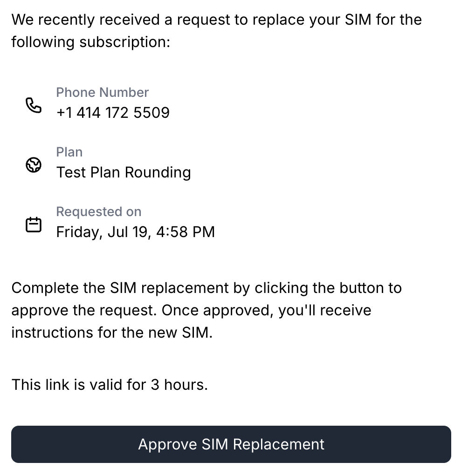Click the '3 hours' validity text
The width and height of the screenshot is (468, 476).
pyautogui.click(x=179, y=385)
